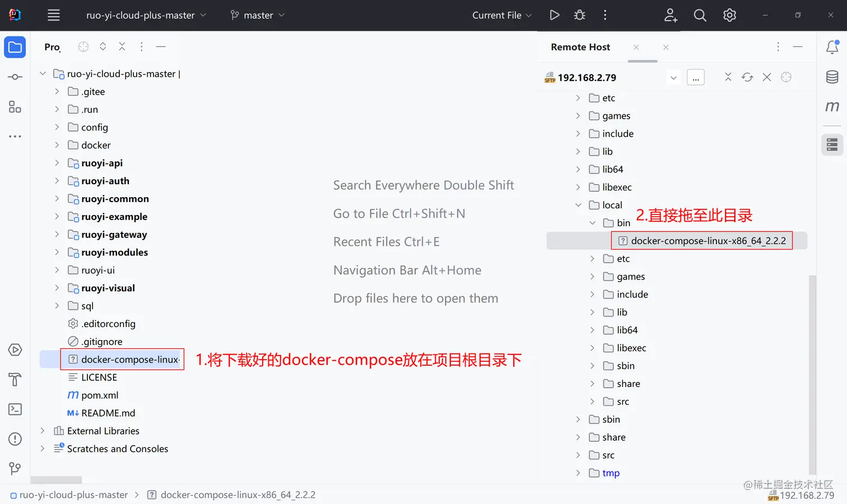Viewport: 847px width, 504px height.
Task: Expand the sql folder
Action: (57, 306)
